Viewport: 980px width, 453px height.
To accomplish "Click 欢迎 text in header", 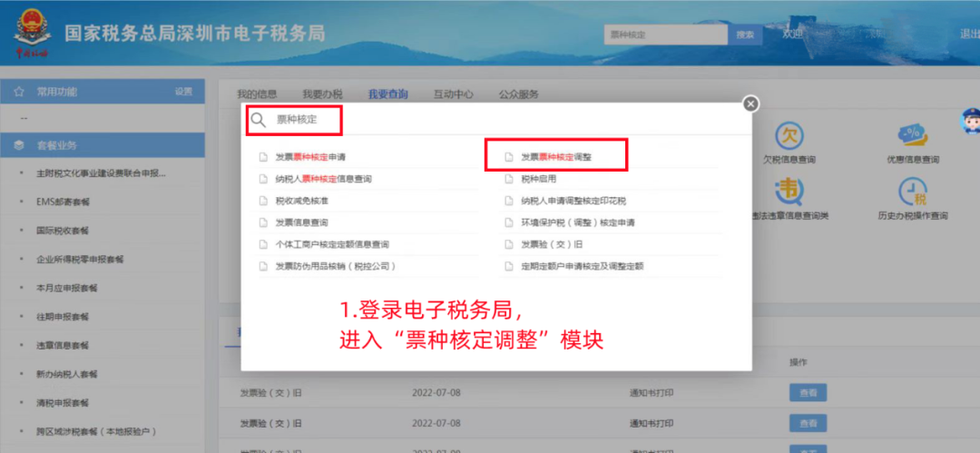I will point(792,34).
